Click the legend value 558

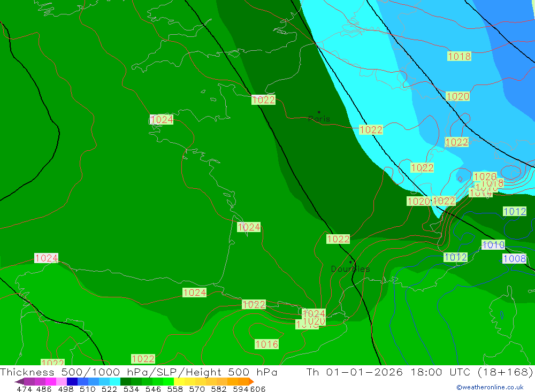pyautogui.click(x=174, y=389)
